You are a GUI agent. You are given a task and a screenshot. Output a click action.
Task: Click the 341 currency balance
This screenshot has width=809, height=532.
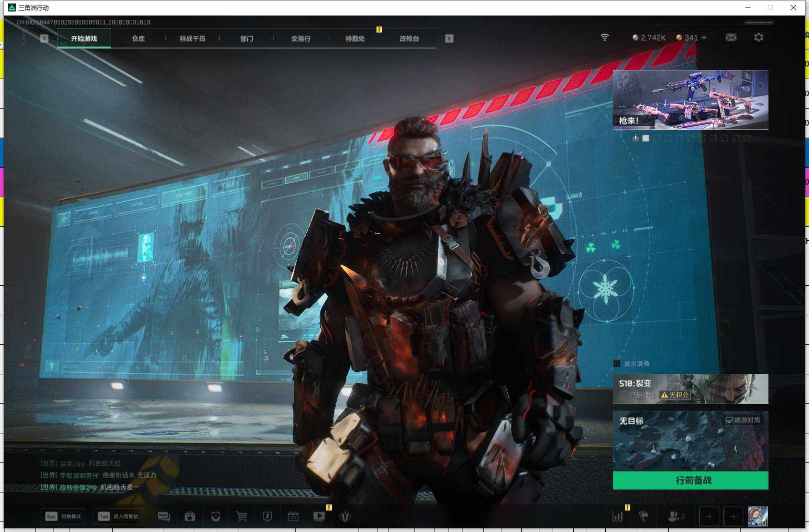tap(691, 38)
